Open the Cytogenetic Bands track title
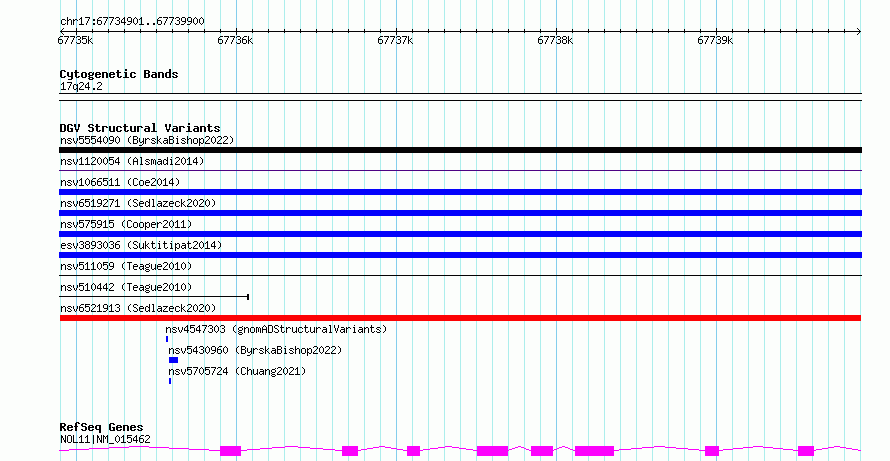 (x=119, y=74)
